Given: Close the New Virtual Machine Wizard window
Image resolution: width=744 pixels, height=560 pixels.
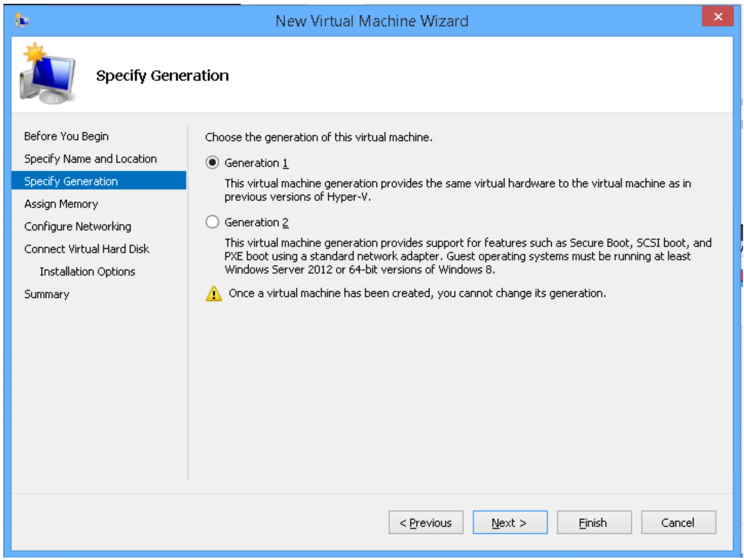Looking at the screenshot, I should [717, 17].
